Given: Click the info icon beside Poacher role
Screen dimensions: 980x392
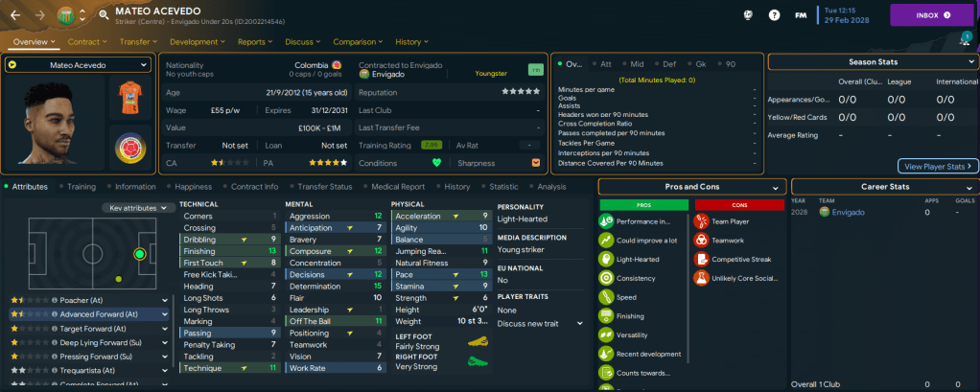Looking at the screenshot, I should [x=54, y=300].
